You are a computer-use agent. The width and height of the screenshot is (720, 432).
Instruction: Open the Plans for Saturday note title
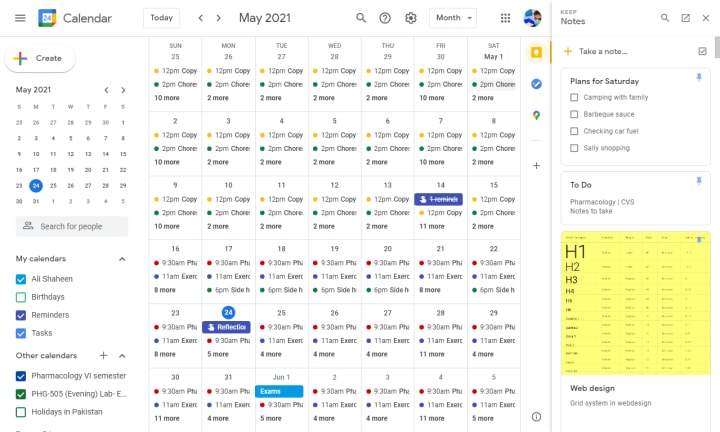pos(604,81)
